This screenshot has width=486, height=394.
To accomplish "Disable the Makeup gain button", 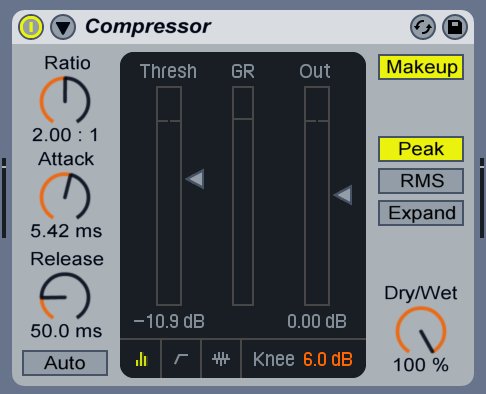I will coord(421,67).
